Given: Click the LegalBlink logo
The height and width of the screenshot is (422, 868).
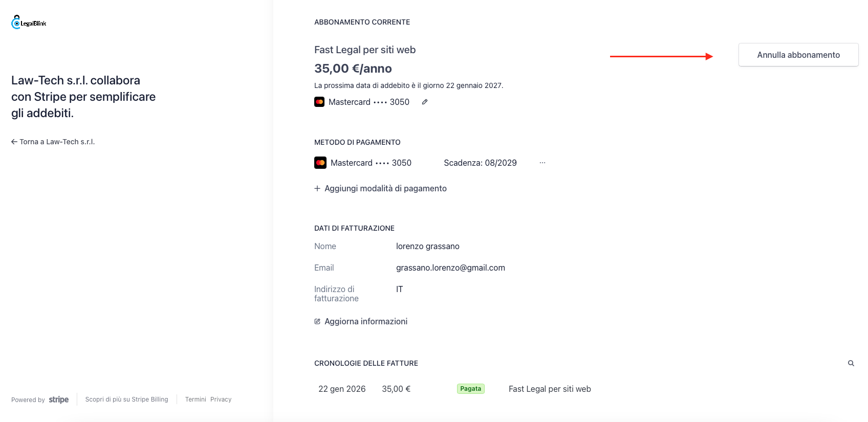Looking at the screenshot, I should point(29,23).
